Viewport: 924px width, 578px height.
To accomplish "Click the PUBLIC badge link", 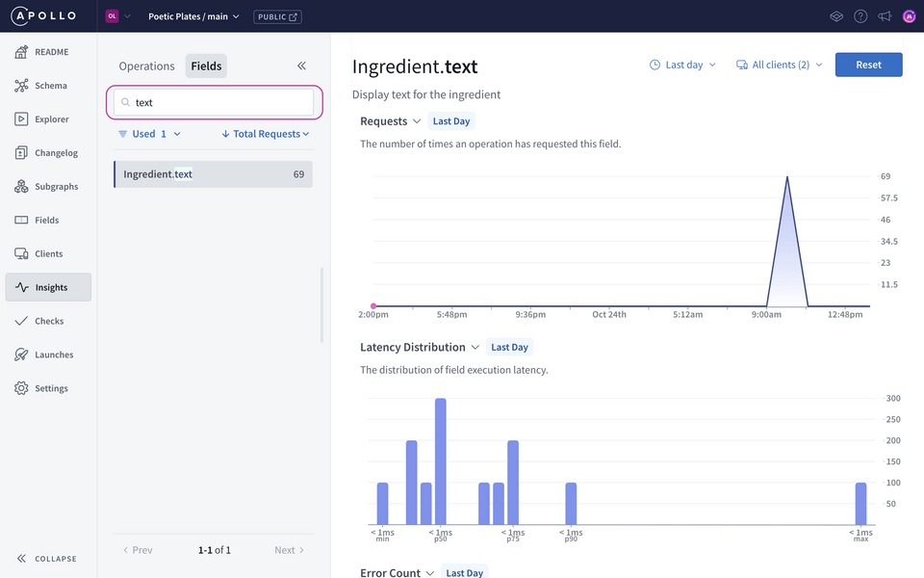I will 277,17.
